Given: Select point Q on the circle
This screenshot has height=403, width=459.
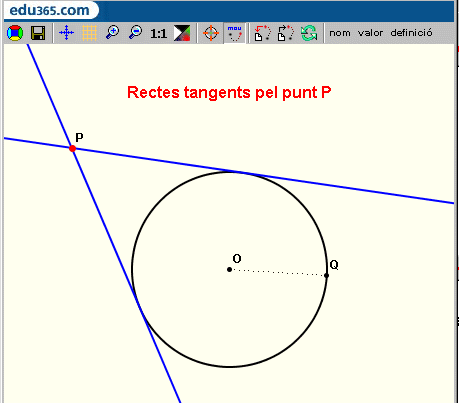Looking at the screenshot, I should [x=326, y=275].
